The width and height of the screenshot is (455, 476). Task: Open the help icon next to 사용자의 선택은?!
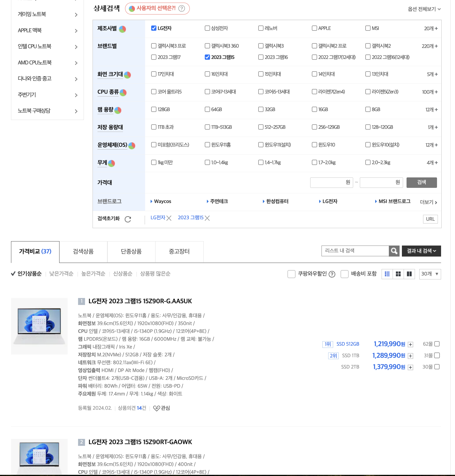[182, 8]
